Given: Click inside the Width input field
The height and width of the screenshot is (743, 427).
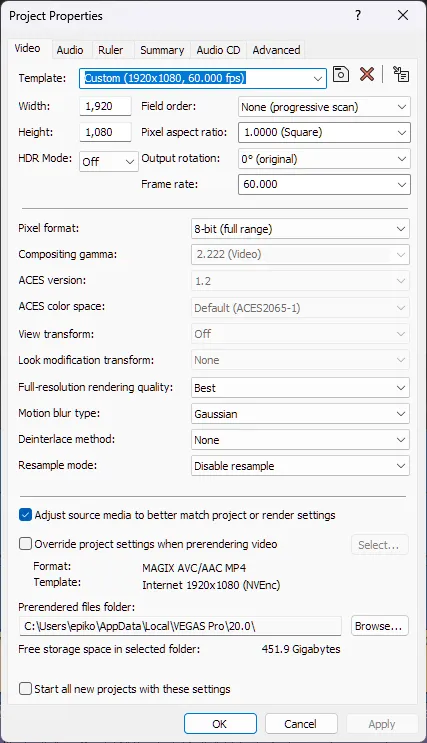Looking at the screenshot, I should click(x=105, y=107).
